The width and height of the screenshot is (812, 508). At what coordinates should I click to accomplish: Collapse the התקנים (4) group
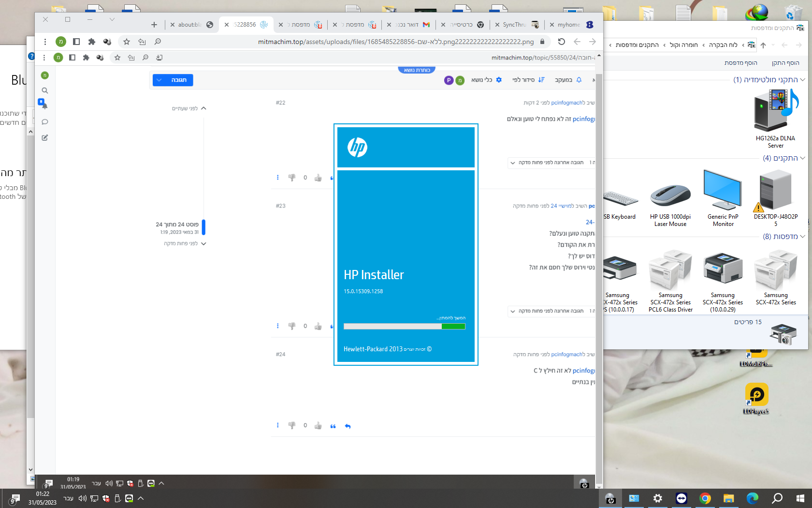tap(803, 158)
